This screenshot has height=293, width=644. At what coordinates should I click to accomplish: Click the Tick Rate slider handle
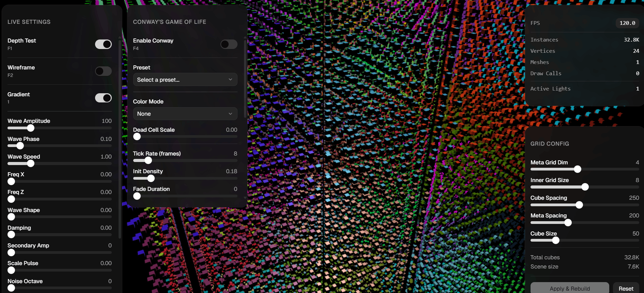[148, 160]
